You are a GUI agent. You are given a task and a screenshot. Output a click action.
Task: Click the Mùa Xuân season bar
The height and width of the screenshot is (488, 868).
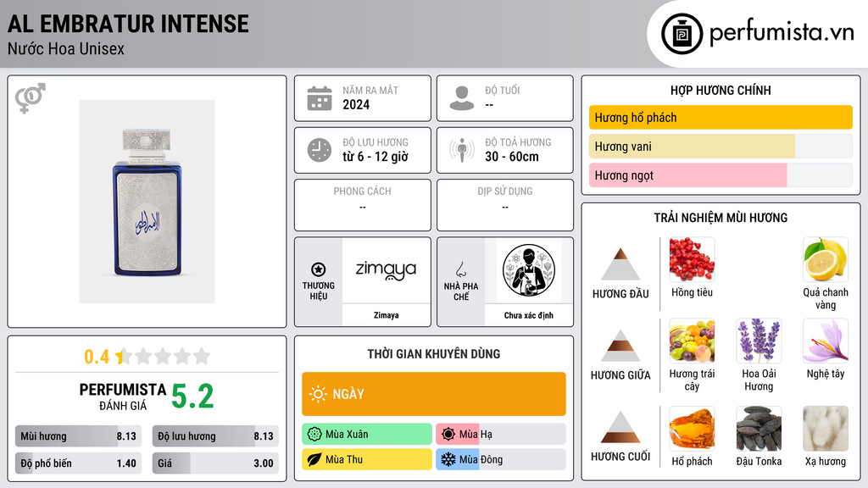click(x=367, y=435)
